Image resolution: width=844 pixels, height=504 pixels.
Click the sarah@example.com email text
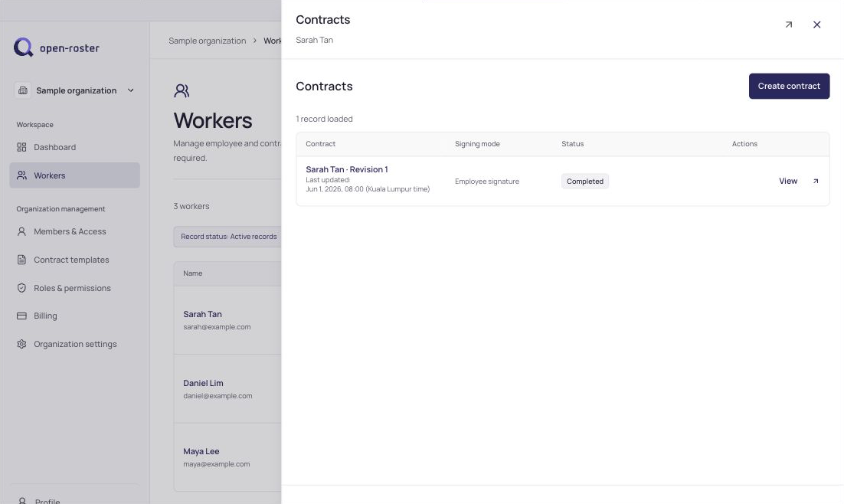pos(217,327)
